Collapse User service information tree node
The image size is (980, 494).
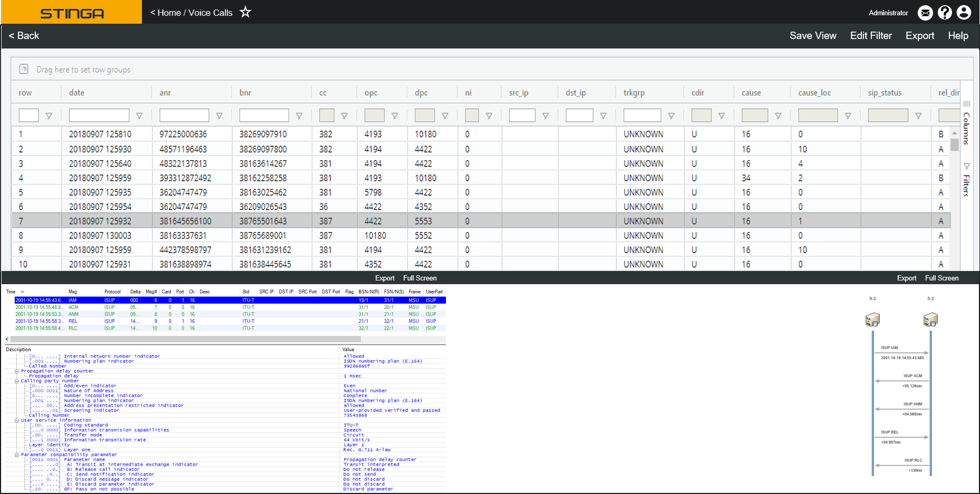16,420
